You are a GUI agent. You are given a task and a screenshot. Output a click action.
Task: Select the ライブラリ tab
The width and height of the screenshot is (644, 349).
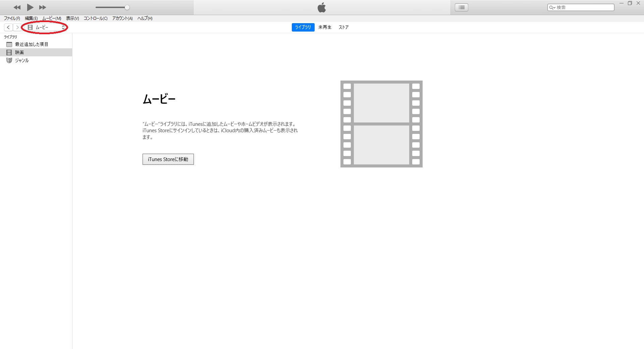pos(303,28)
